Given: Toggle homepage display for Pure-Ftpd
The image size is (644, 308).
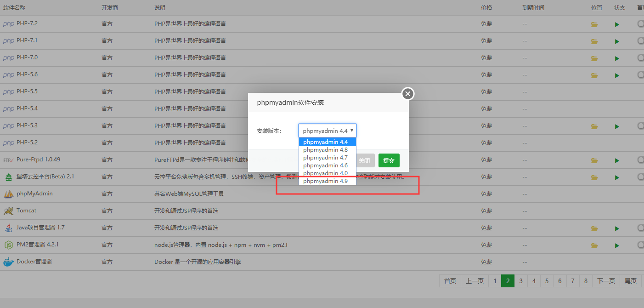Looking at the screenshot, I should point(641,160).
